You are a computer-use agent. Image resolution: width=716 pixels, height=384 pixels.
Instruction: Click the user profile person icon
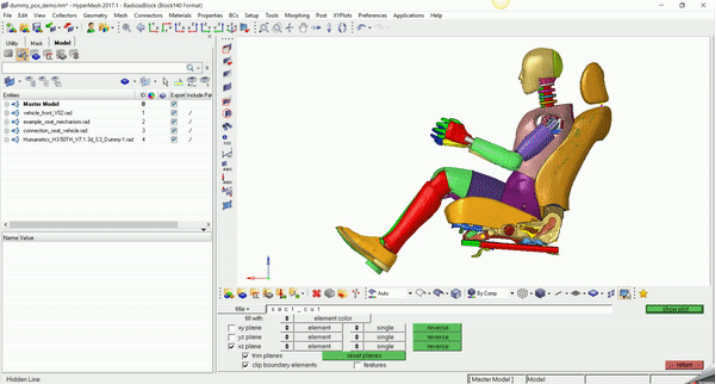91,28
